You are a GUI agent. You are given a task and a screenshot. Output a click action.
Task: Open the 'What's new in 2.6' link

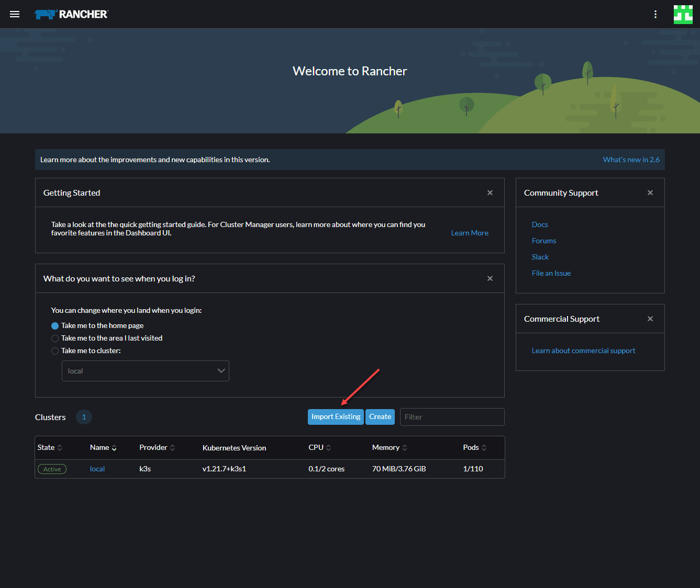click(631, 160)
